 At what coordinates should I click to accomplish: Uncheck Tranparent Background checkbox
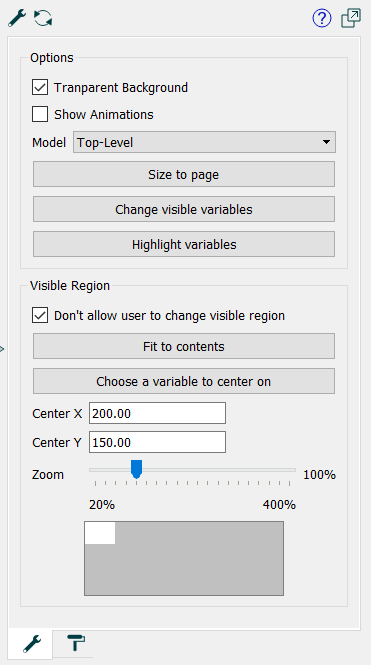coord(40,88)
